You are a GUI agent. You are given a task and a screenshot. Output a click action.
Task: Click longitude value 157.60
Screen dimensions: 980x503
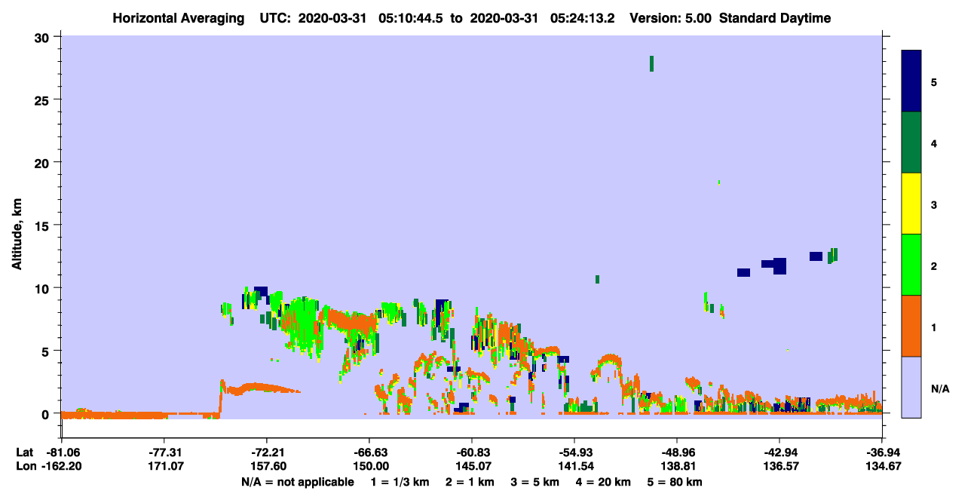267,467
